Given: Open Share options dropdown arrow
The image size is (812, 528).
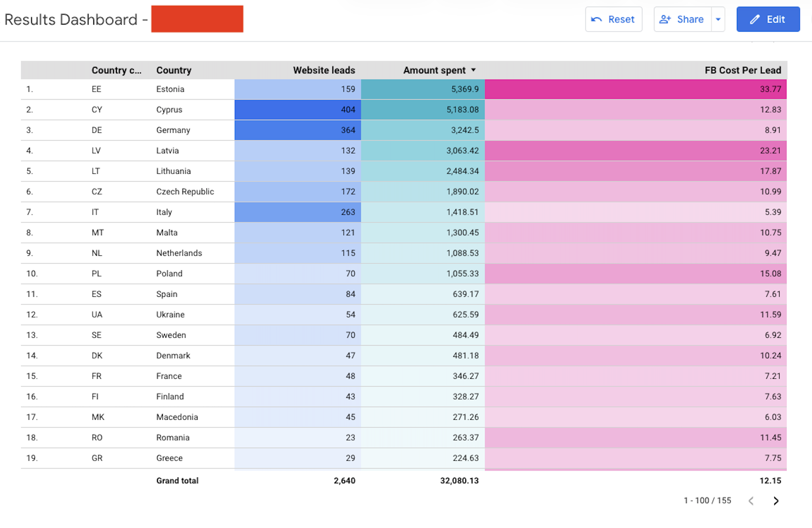Looking at the screenshot, I should pos(718,20).
